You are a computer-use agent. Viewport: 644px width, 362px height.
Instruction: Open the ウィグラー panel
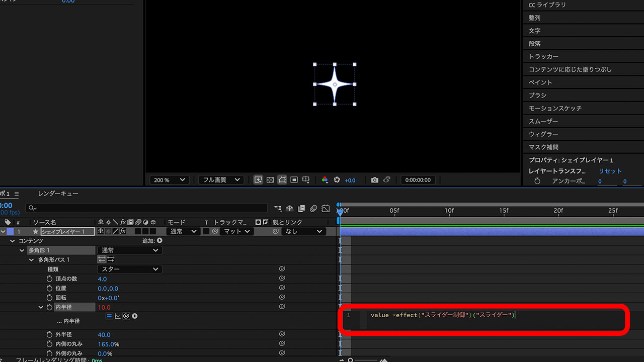point(543,134)
